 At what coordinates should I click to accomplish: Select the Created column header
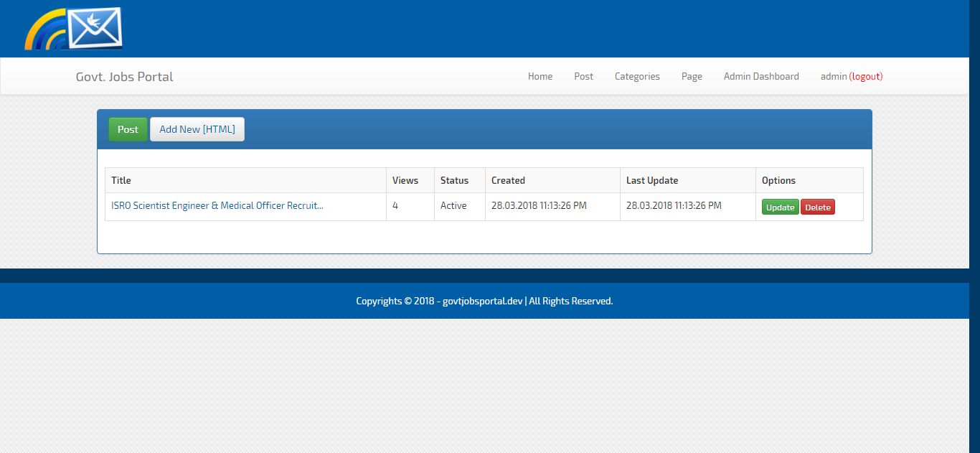pyautogui.click(x=552, y=180)
